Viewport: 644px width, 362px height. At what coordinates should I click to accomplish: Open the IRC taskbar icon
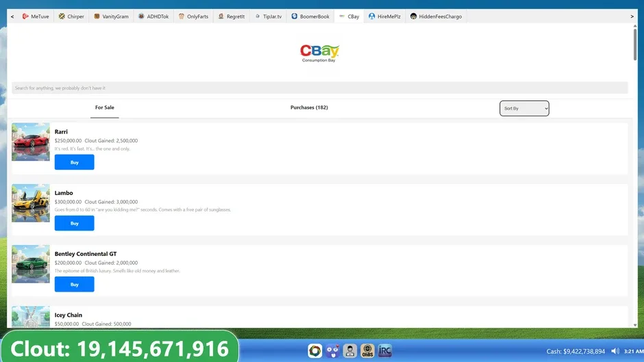point(385,351)
